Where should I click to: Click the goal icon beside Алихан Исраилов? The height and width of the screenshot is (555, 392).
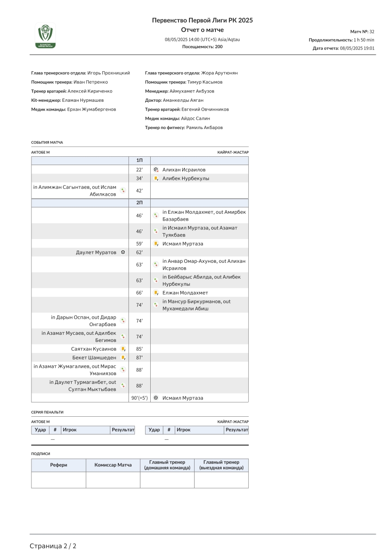[x=156, y=170]
